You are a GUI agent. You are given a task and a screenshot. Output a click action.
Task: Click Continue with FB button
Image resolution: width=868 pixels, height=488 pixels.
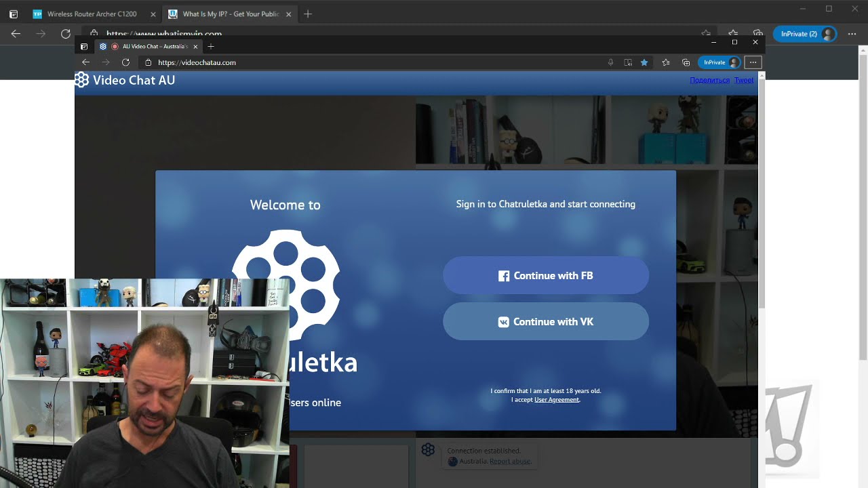click(546, 275)
